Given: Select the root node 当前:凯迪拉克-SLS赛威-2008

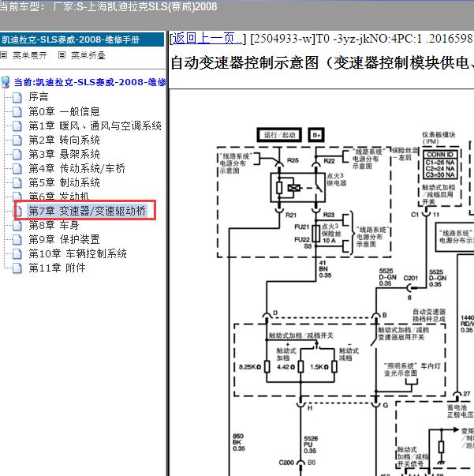Looking at the screenshot, I should pos(90,82).
